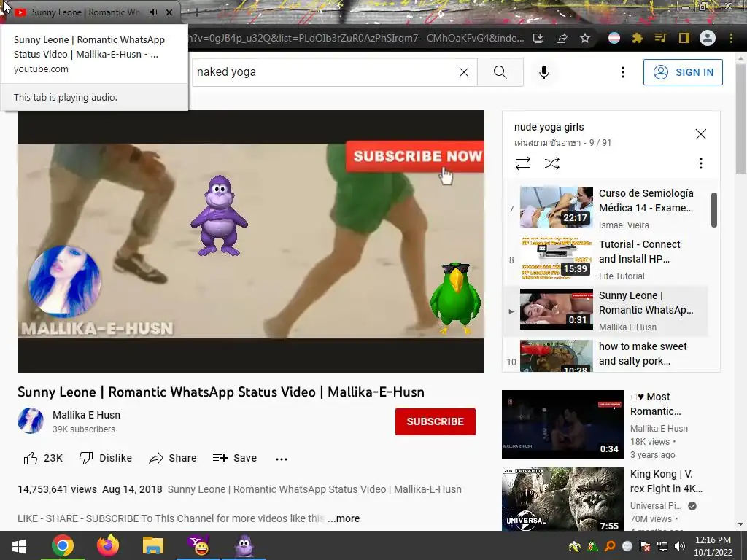Viewport: 747px width, 560px height.
Task: Click the nude yoga girls playlist title
Action: (549, 127)
